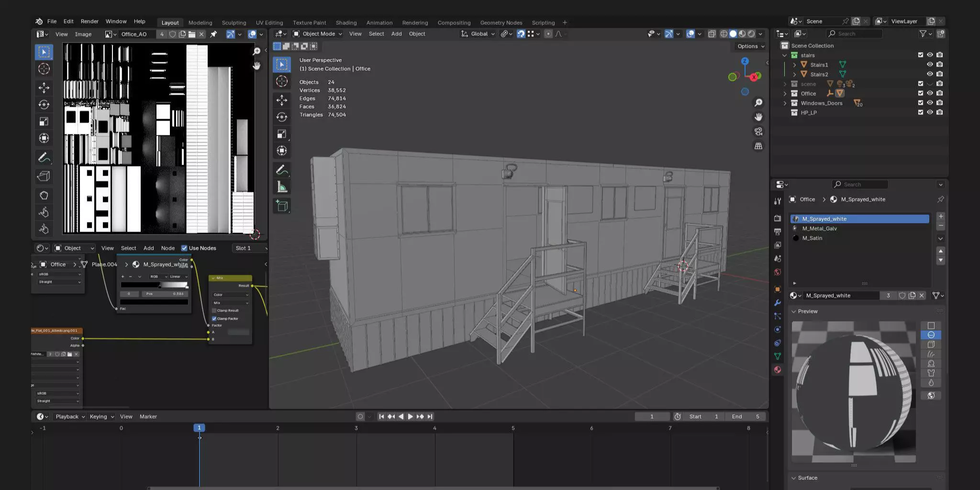Viewport: 980px width, 490px height.
Task: Toggle the Clamp Factor checkbox on the Mix node
Action: pyautogui.click(x=214, y=319)
